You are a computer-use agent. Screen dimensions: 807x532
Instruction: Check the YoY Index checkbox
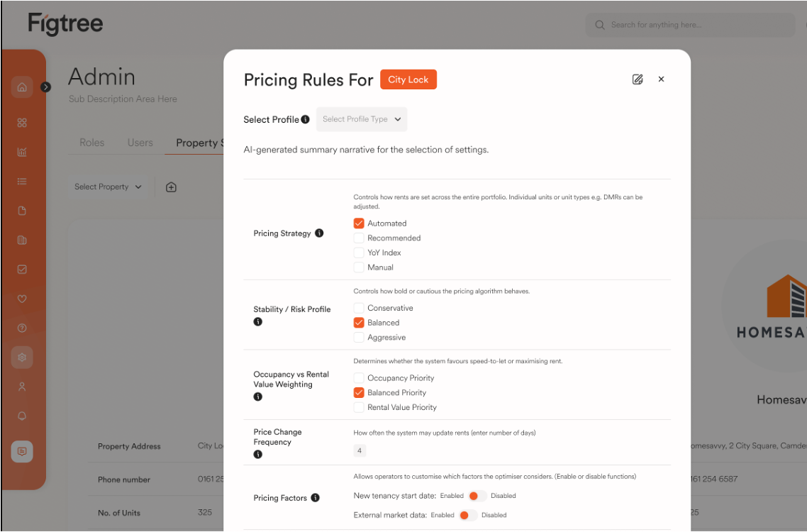pos(359,253)
